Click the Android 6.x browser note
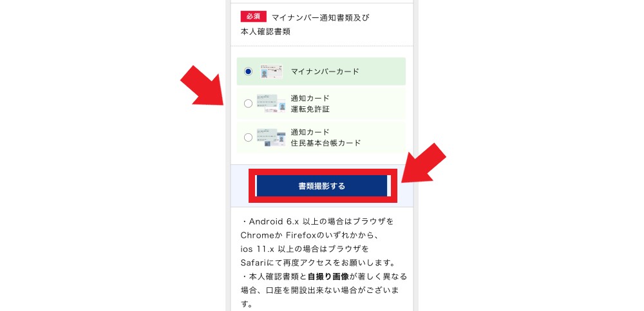This screenshot has width=644, height=311. [x=317, y=221]
